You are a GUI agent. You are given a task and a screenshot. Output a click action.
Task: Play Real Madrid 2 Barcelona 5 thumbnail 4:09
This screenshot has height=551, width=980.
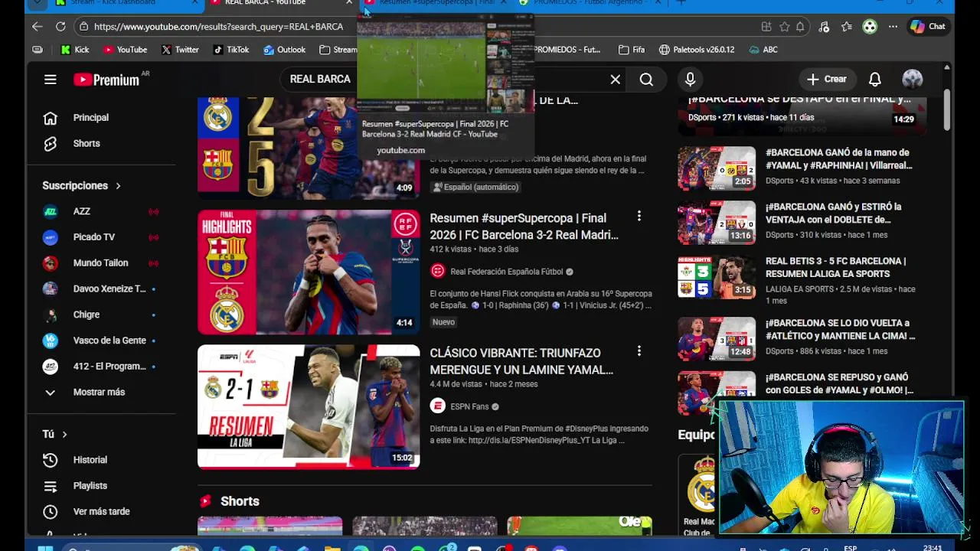point(309,148)
